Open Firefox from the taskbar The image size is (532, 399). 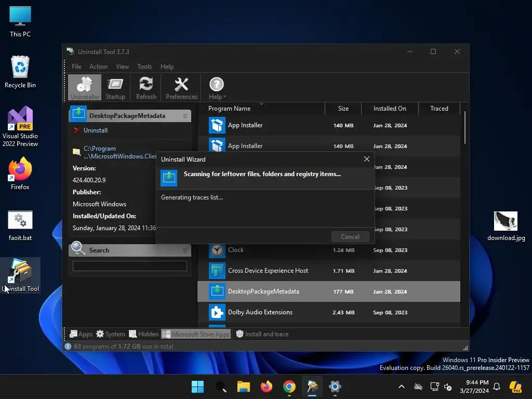tap(267, 387)
